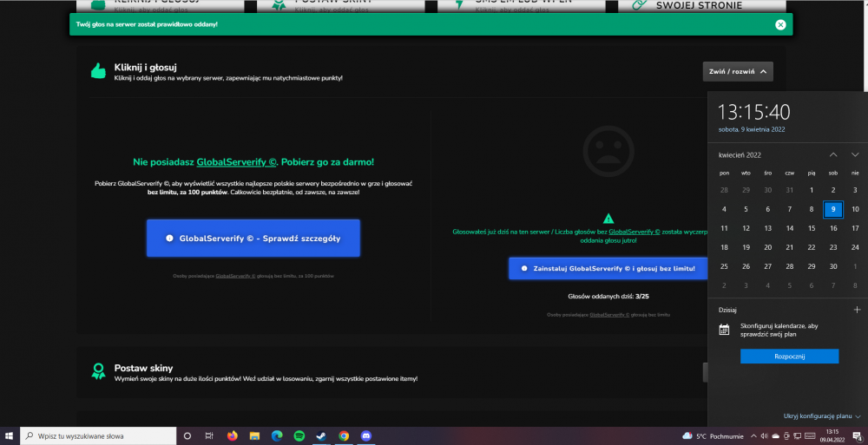
Task: Click the sad face icon
Action: pos(608,151)
